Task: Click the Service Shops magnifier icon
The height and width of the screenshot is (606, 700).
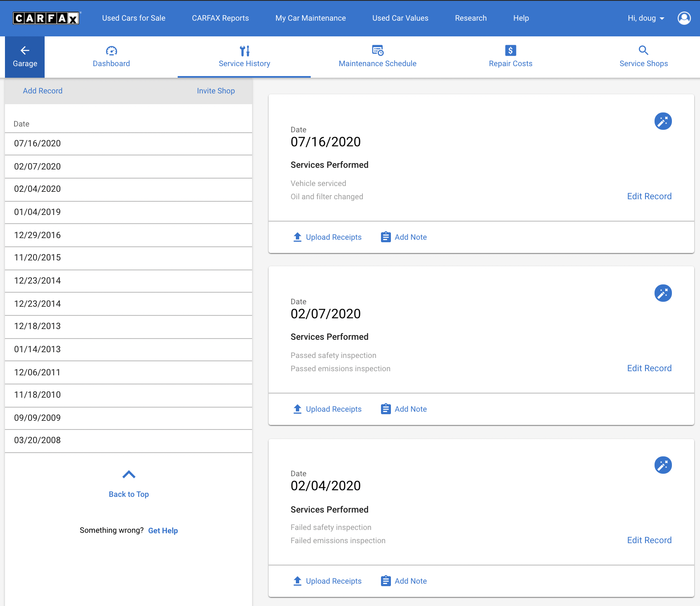Action: pos(643,50)
